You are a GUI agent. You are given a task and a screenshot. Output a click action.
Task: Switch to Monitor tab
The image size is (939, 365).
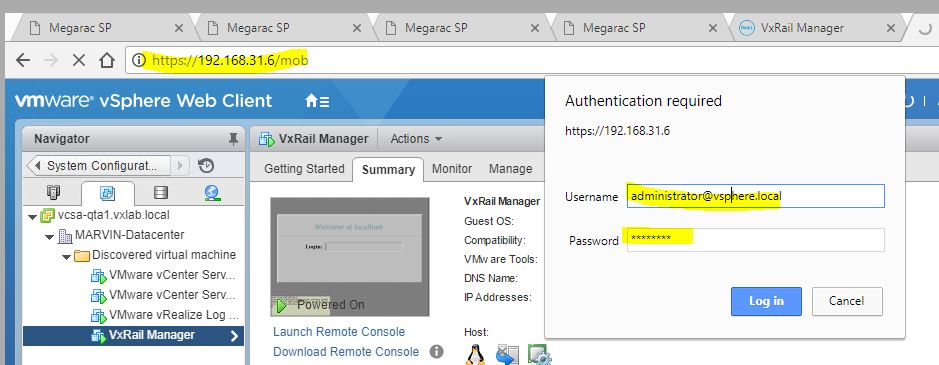pyautogui.click(x=452, y=169)
